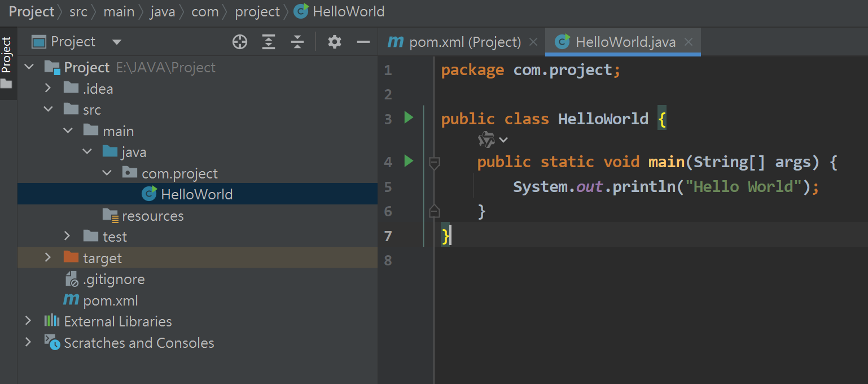The height and width of the screenshot is (384, 868).
Task: Click src in the breadcrumb path
Action: point(78,11)
